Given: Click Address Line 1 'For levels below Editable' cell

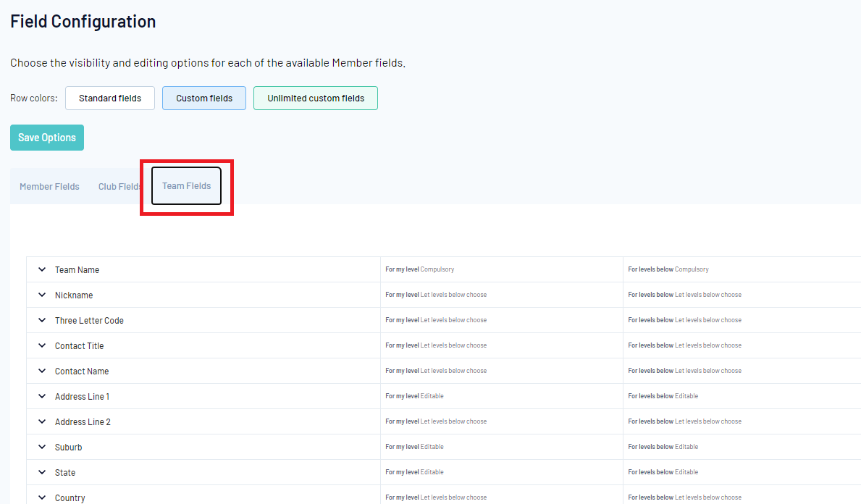Looking at the screenshot, I should pos(742,396).
